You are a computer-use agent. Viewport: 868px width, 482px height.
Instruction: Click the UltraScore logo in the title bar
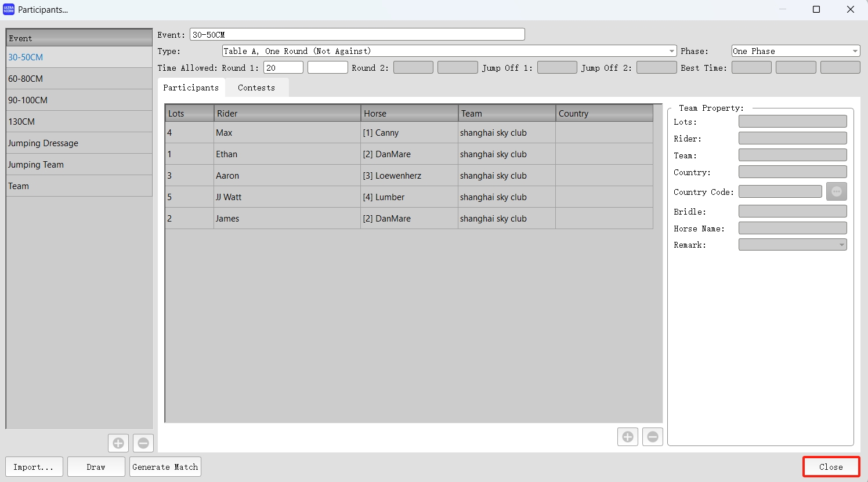coord(8,9)
